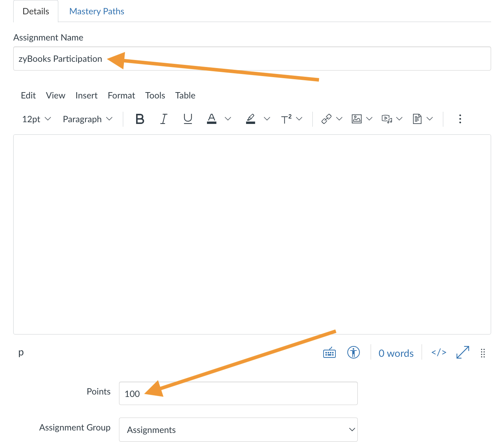Open the Insert menu
Viewport: 504px width, 442px height.
pos(87,95)
